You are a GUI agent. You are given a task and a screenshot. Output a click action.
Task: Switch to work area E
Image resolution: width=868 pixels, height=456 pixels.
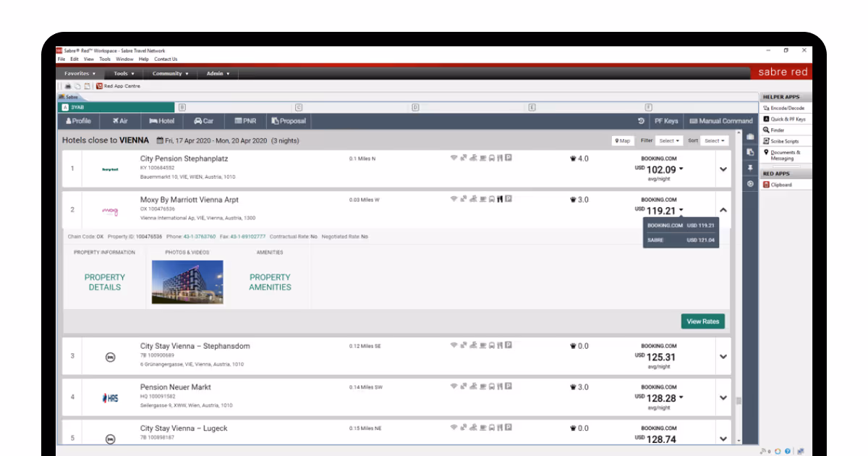coord(532,107)
